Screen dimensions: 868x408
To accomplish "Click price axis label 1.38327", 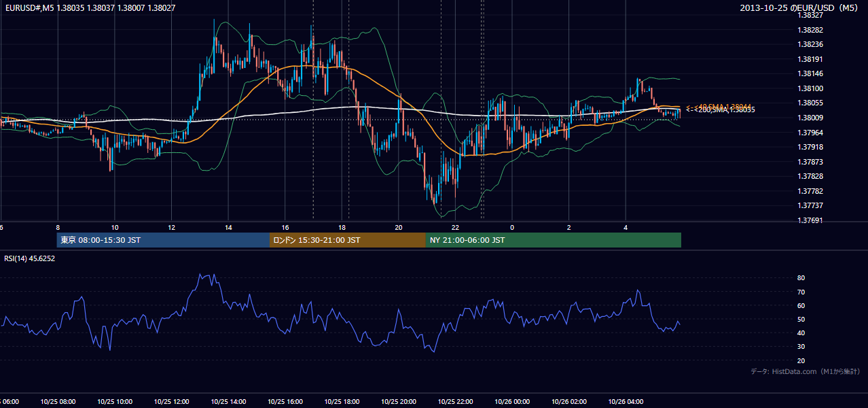I will pos(810,14).
